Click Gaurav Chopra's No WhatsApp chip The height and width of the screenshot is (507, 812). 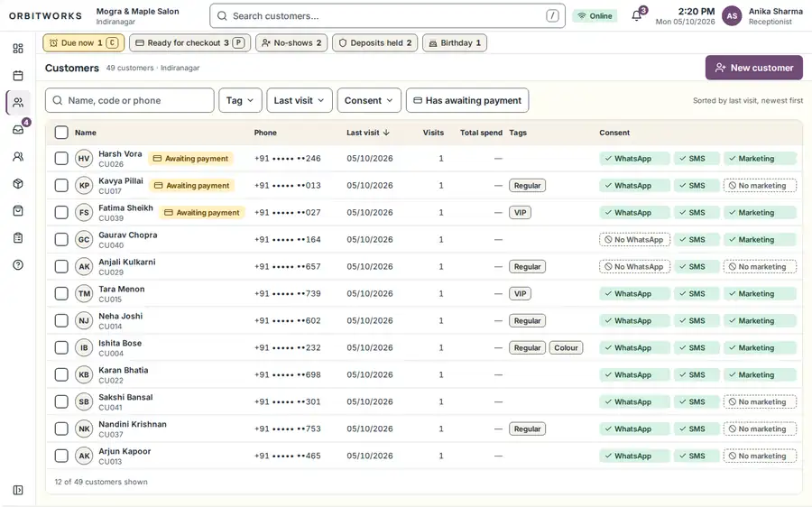click(634, 239)
